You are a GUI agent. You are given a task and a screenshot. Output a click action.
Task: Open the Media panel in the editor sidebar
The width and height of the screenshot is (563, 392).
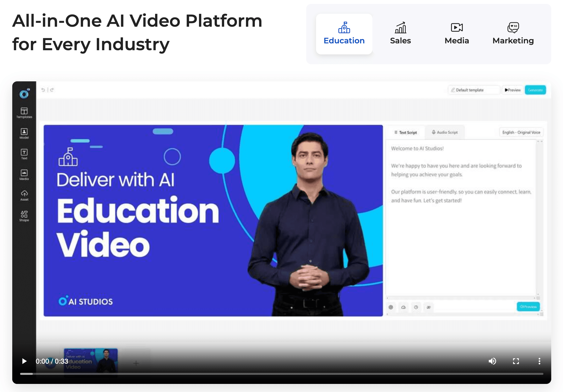24,175
